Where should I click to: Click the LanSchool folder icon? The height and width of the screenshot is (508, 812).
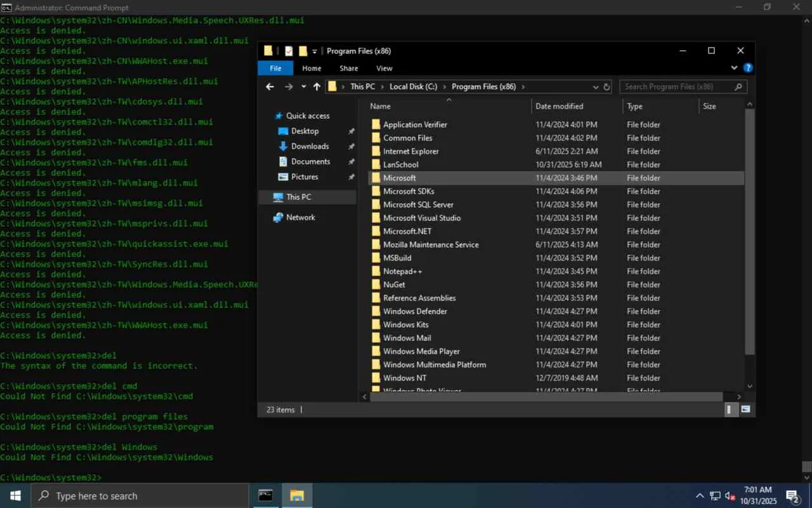click(376, 164)
